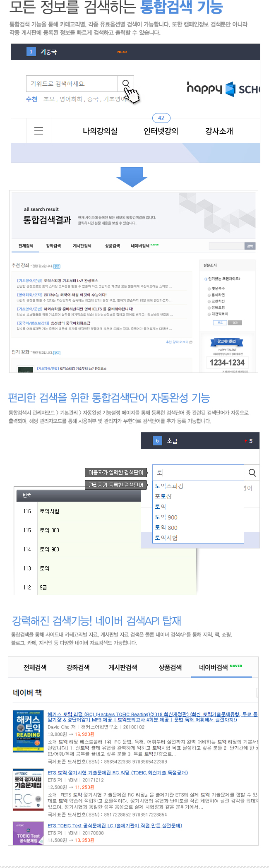Screen dimensions: 269x868
Task: Click the TOEIC Test 공식문제집 purple book cover
Action: [x=28, y=833]
